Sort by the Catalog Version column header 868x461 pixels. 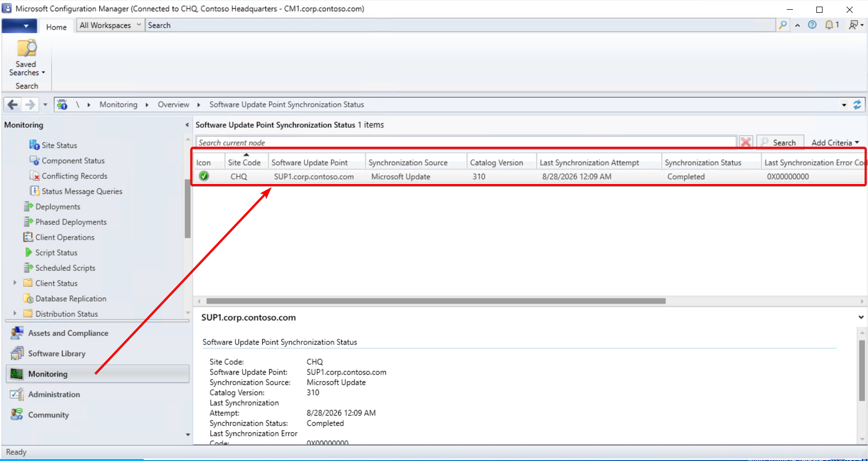(501, 162)
